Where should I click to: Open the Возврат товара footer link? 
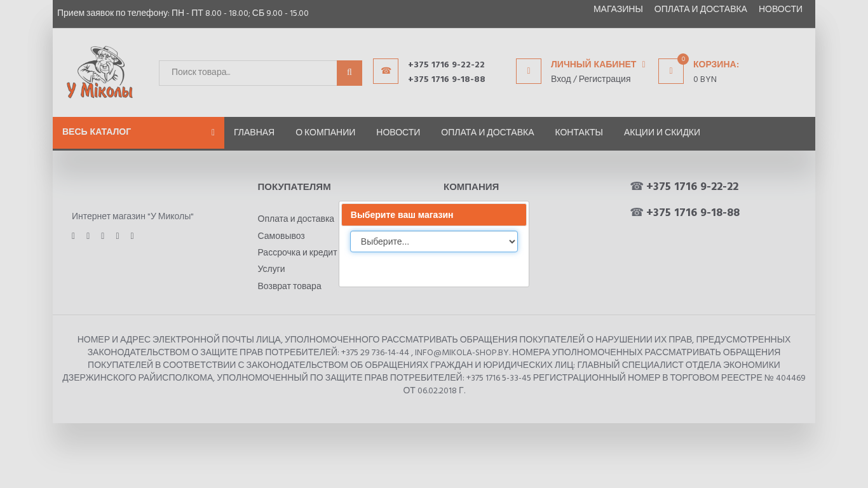pos(290,286)
